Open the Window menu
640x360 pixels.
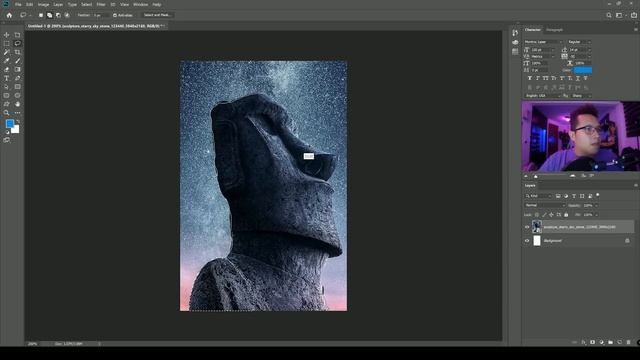pos(140,4)
